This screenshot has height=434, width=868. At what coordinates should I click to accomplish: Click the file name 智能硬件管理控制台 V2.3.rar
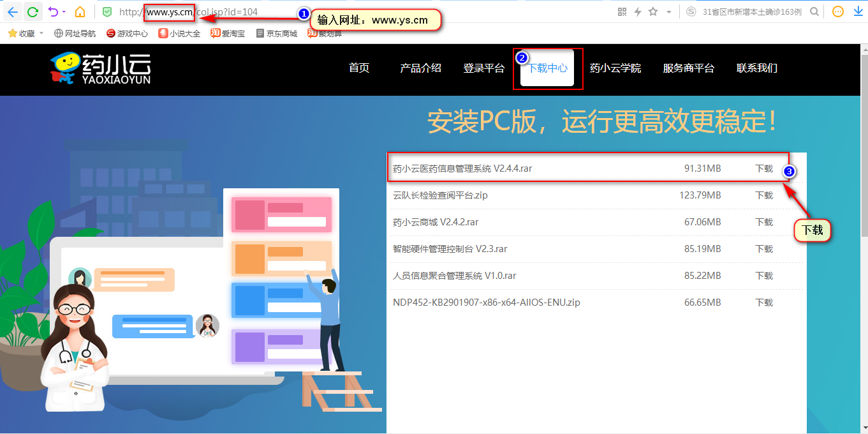click(450, 249)
